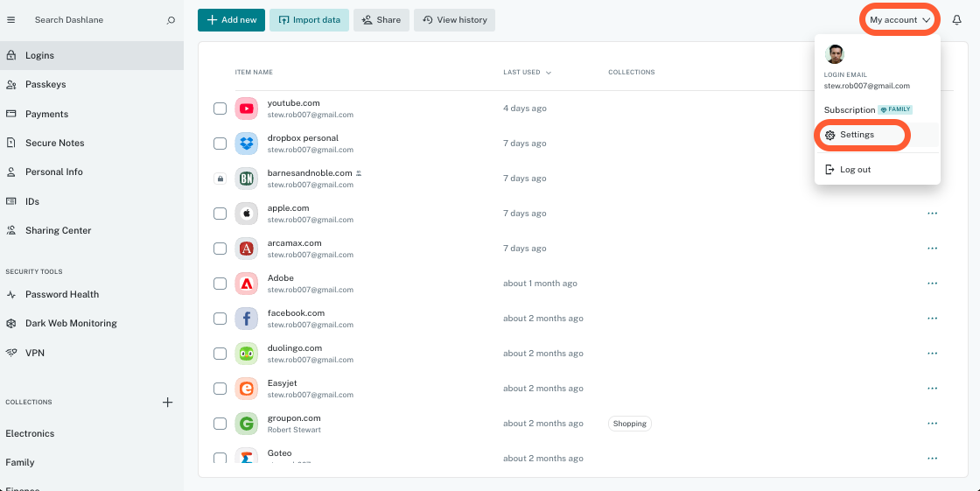Click the dropbox personal logo icon
The image size is (980, 491).
pos(246,144)
